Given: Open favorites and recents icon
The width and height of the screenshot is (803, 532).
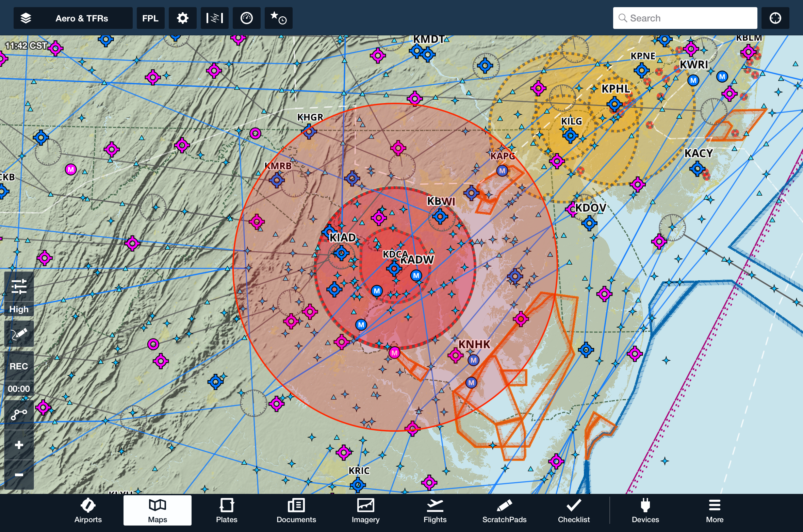Looking at the screenshot, I should [278, 18].
